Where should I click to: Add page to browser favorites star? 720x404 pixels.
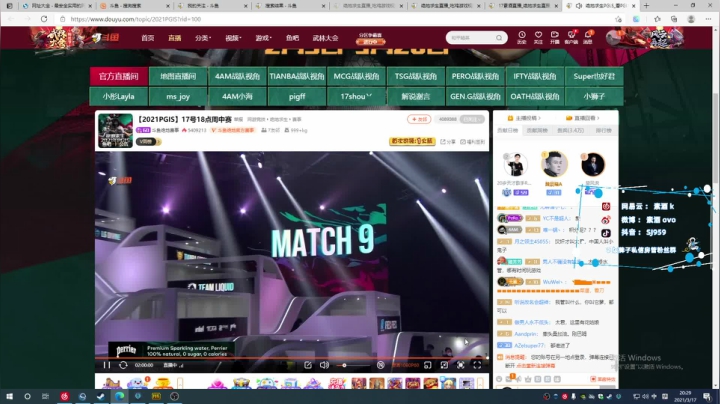coord(619,19)
